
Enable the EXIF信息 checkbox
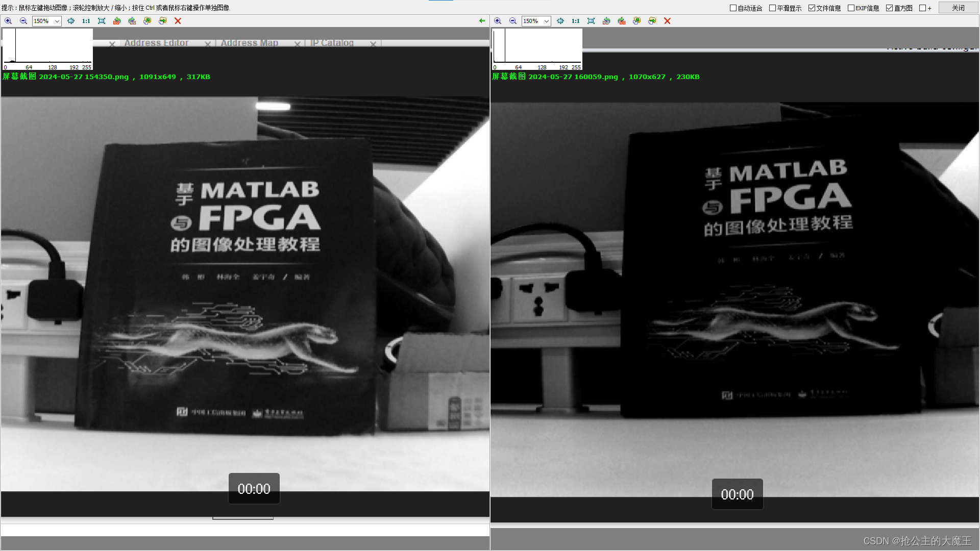click(x=851, y=8)
